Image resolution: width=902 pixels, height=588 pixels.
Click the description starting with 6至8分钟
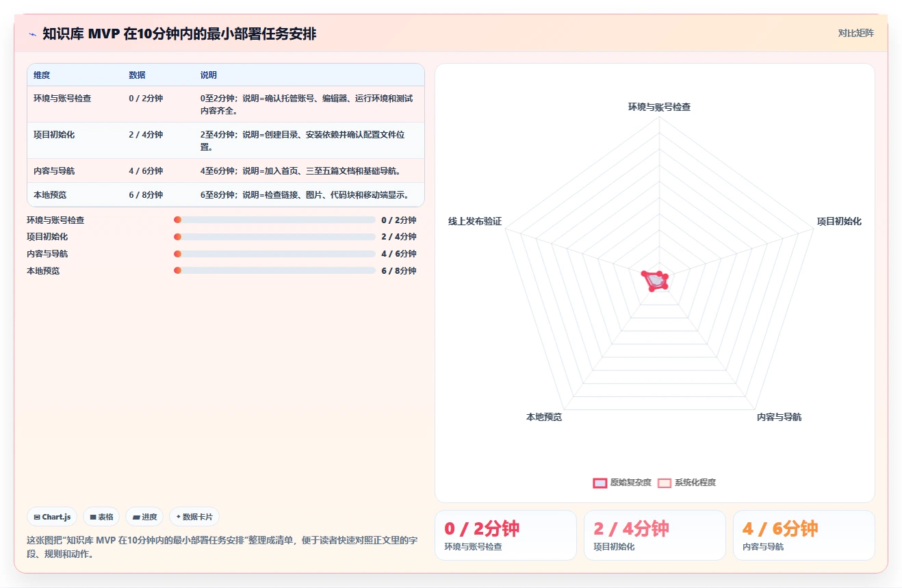[x=305, y=195]
